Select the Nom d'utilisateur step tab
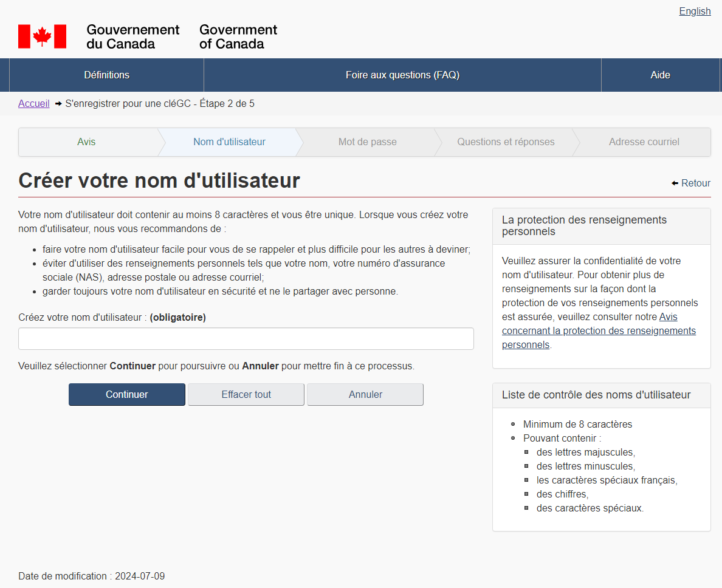The width and height of the screenshot is (722, 588). pyautogui.click(x=229, y=142)
